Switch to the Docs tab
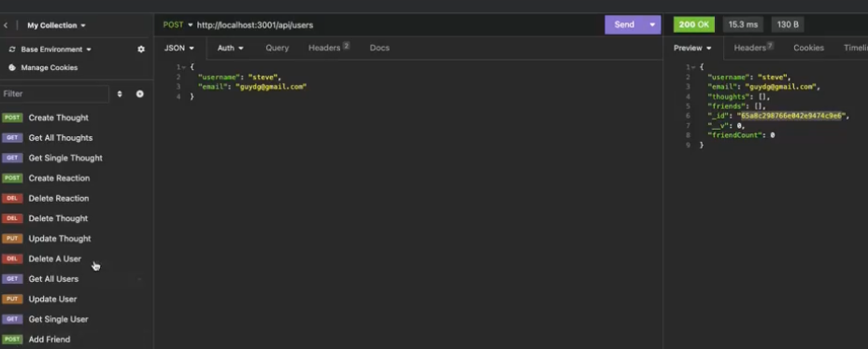 coord(379,49)
